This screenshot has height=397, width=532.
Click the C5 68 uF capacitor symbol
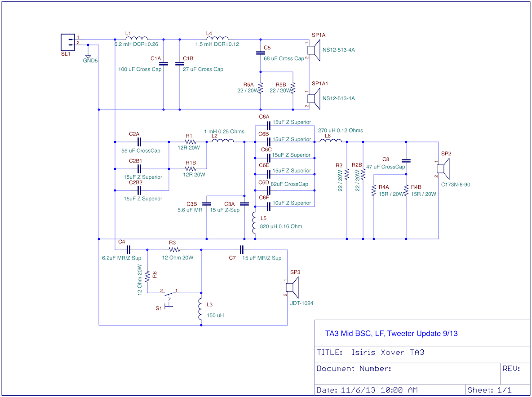(260, 53)
